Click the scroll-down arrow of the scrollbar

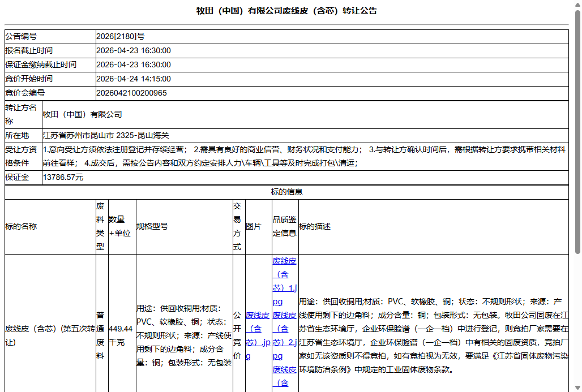point(577,388)
